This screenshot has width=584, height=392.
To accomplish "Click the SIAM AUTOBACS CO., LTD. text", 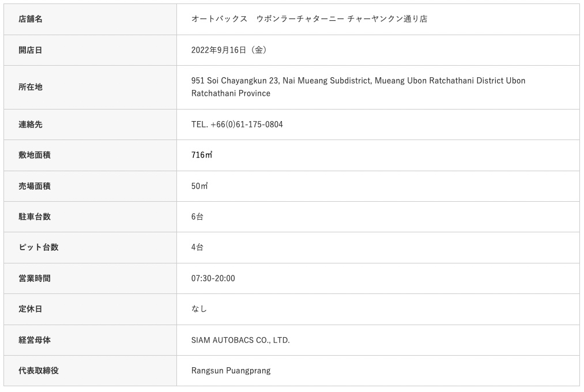I will tap(240, 340).
